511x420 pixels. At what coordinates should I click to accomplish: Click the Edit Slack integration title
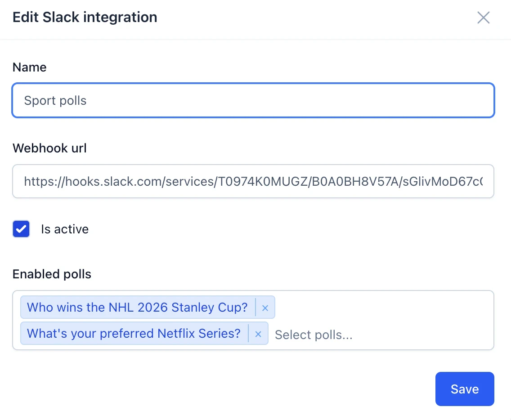click(x=85, y=17)
